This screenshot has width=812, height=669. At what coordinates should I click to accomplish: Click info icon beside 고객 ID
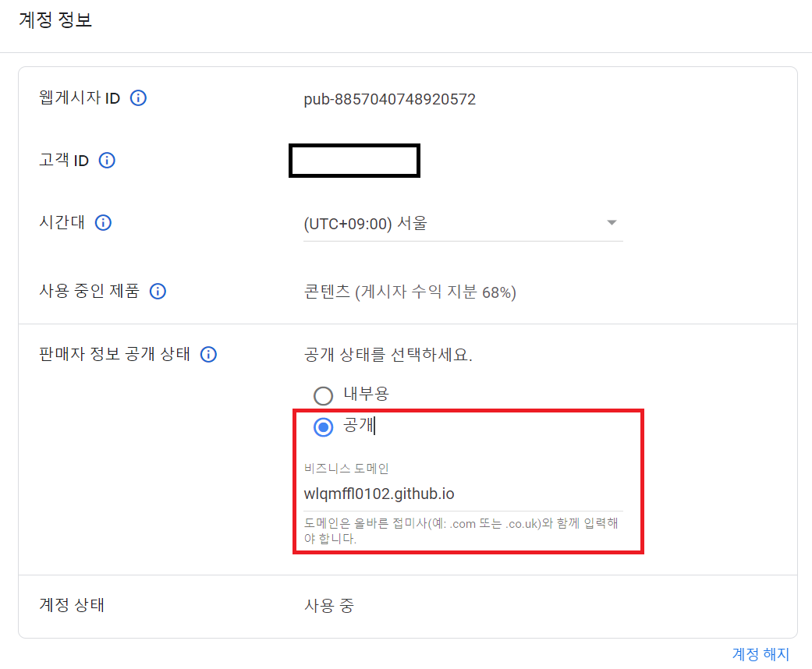tap(107, 161)
